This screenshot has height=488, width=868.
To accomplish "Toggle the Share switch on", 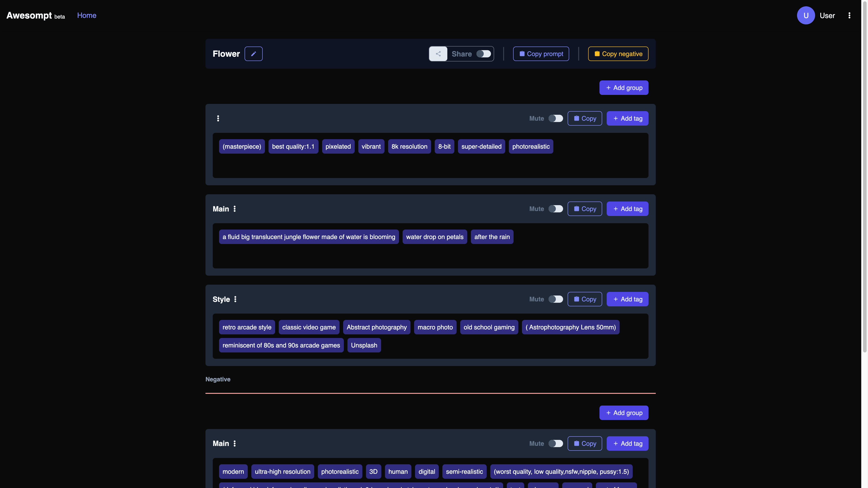I will pos(484,54).
